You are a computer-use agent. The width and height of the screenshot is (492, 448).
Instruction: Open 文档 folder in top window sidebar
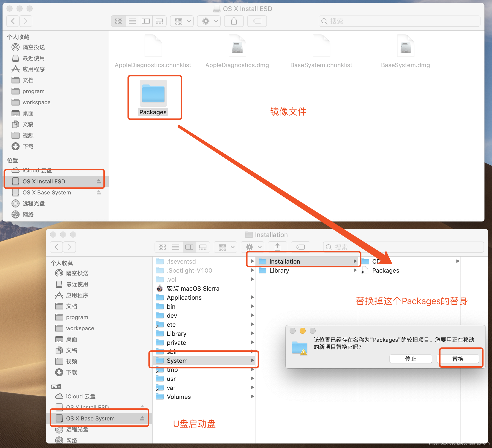[28, 80]
